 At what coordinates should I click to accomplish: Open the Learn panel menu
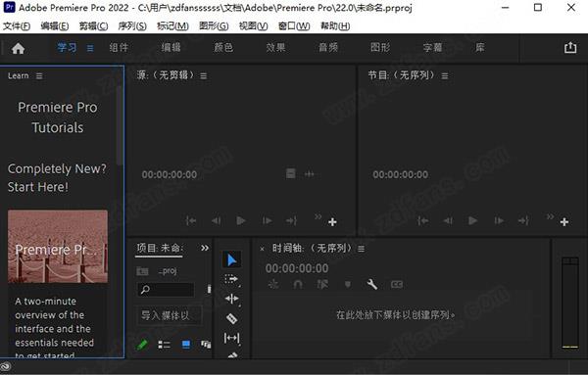39,76
